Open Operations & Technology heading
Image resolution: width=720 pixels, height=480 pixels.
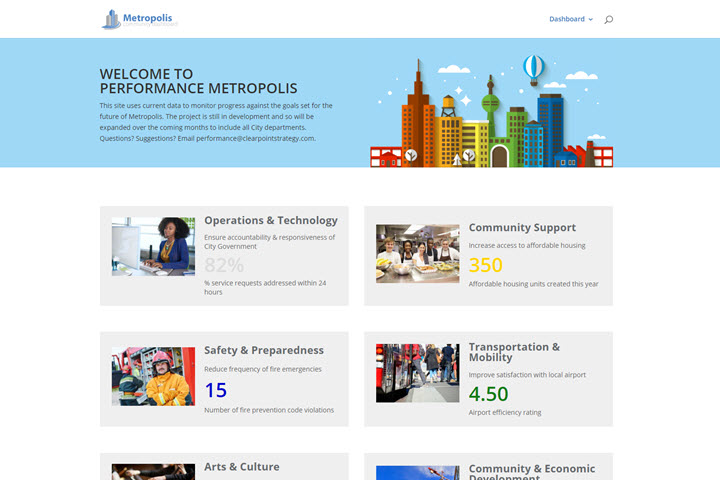point(271,220)
